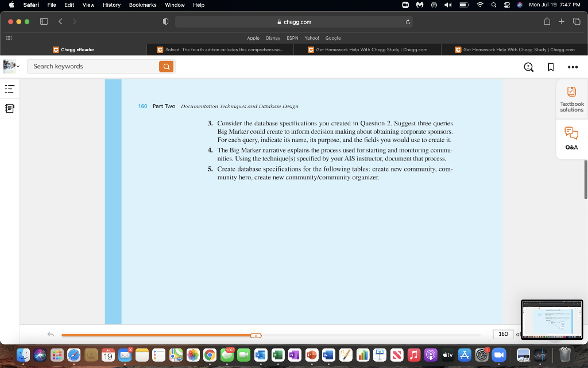The height and width of the screenshot is (368, 588).
Task: Open the notebook/notes panel icon
Action: [x=9, y=108]
